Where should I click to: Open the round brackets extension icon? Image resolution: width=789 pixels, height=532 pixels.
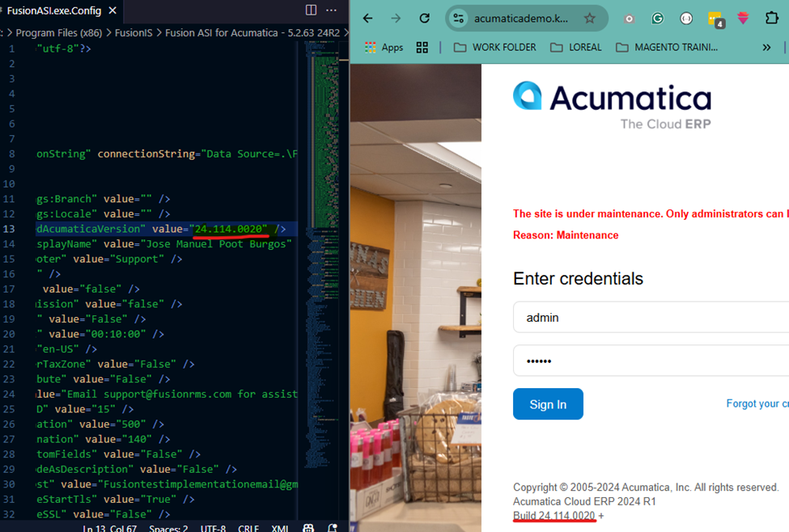coord(686,19)
